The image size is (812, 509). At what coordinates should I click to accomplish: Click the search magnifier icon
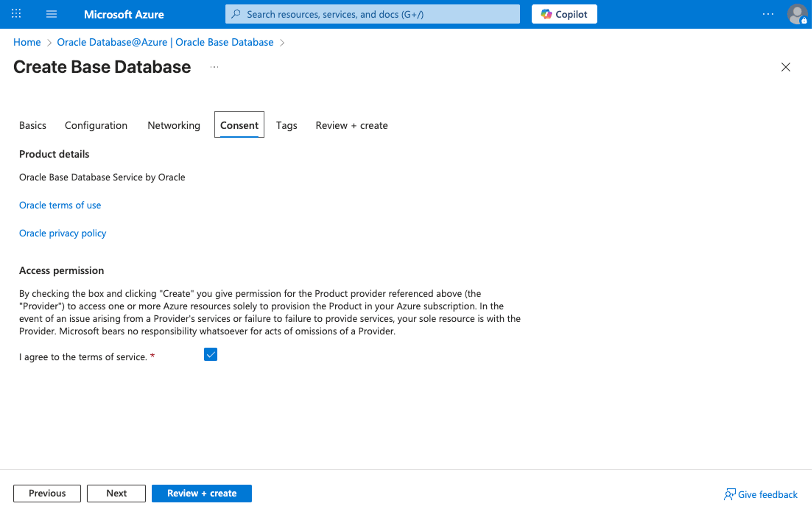(236, 14)
